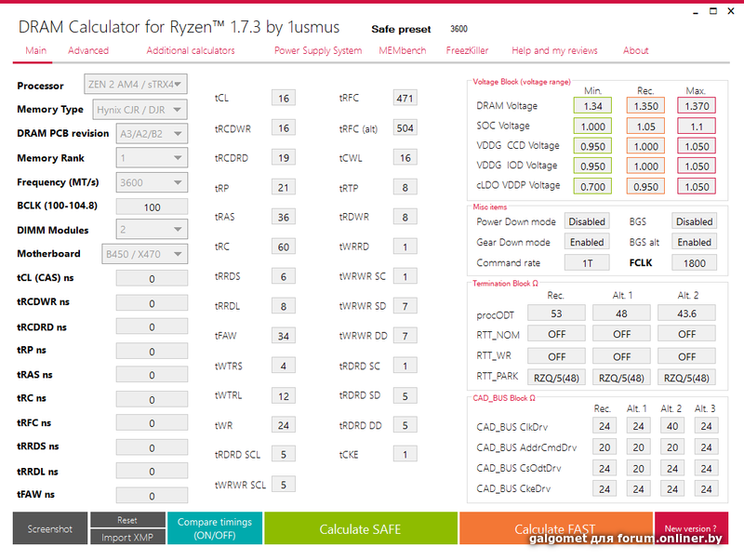Click RTT_PARK Rec. RZQ/5(48) value

coord(556,378)
